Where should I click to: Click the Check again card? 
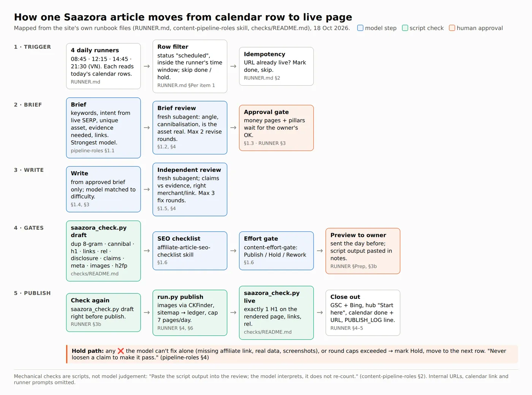click(103, 313)
